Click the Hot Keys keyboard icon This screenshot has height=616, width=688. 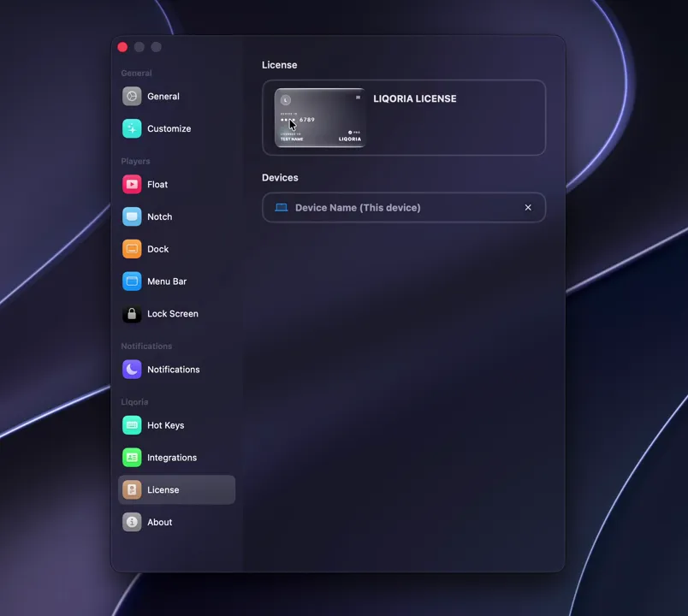[x=132, y=425]
